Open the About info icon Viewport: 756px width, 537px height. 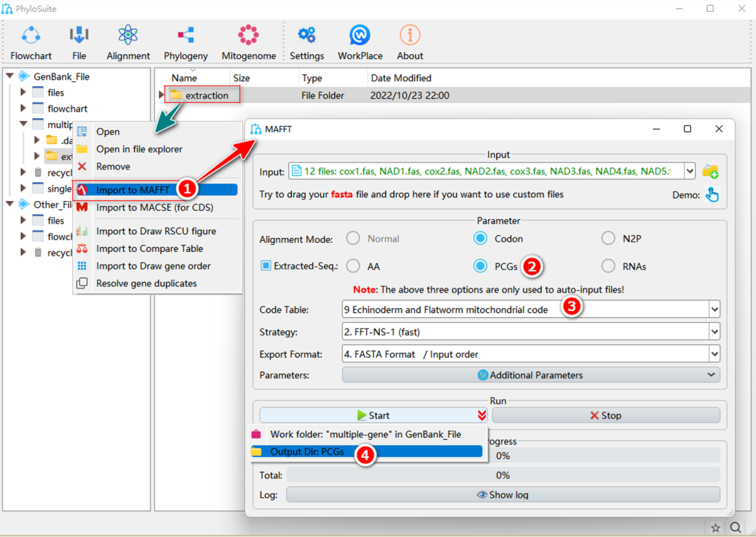click(x=409, y=35)
